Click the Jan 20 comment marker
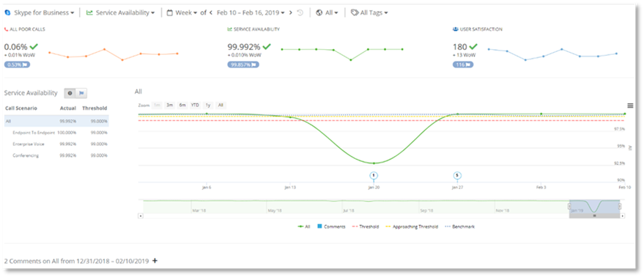 pyautogui.click(x=374, y=175)
